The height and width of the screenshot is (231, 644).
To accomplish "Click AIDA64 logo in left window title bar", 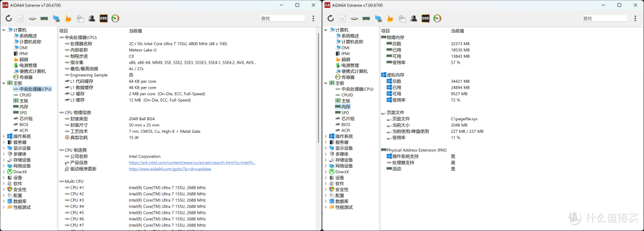I will point(5,5).
